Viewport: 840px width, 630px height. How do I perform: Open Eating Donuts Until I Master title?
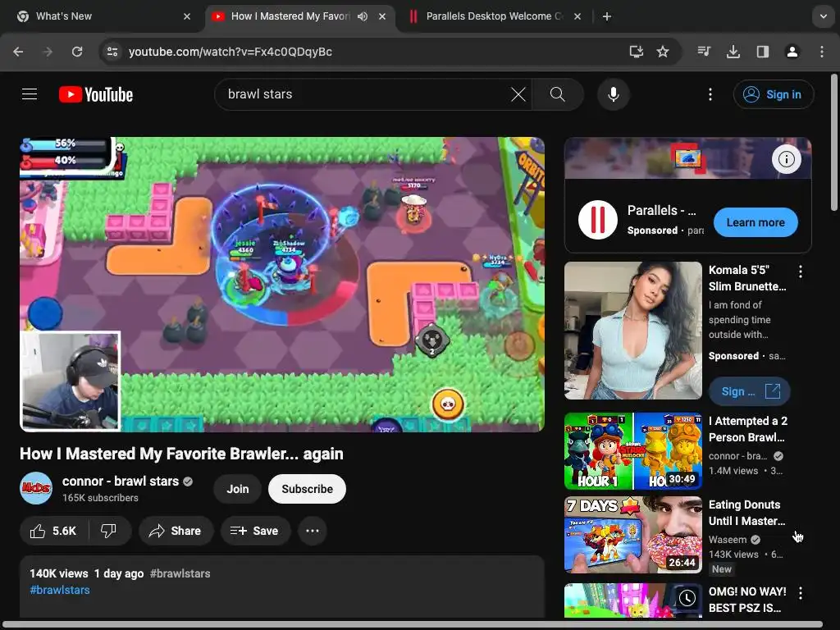point(746,513)
